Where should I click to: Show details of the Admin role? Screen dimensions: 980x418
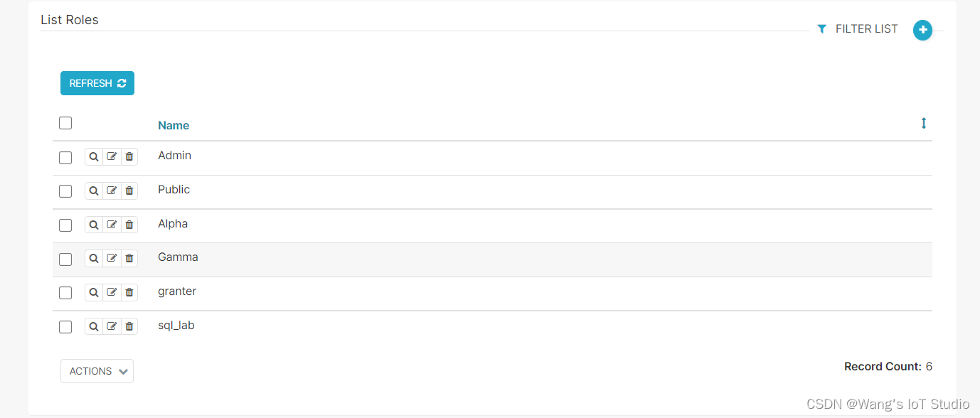coord(93,156)
